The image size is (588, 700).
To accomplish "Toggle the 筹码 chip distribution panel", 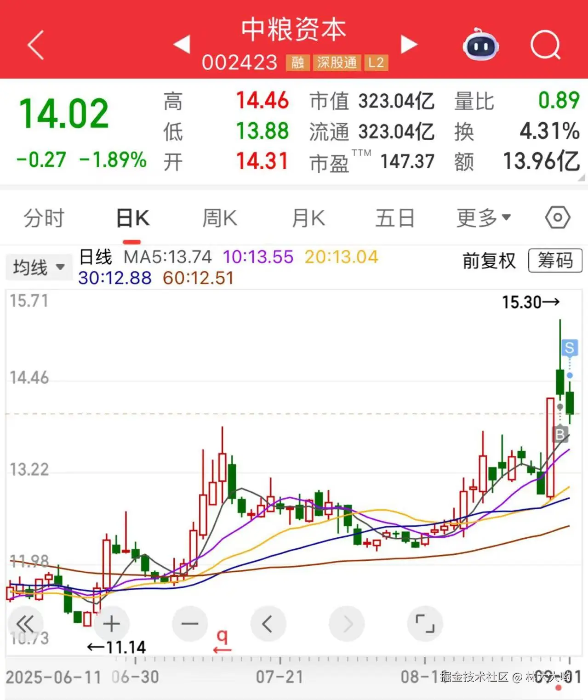I will [555, 261].
